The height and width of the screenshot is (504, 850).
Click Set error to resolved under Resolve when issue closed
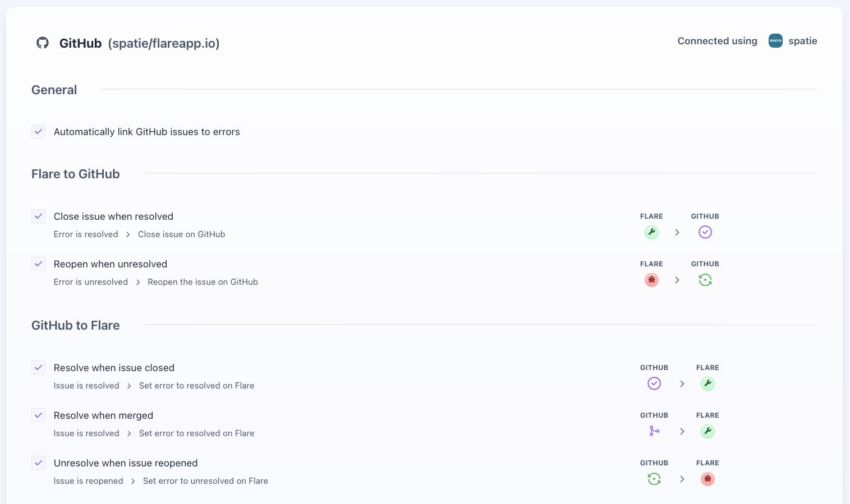click(196, 386)
